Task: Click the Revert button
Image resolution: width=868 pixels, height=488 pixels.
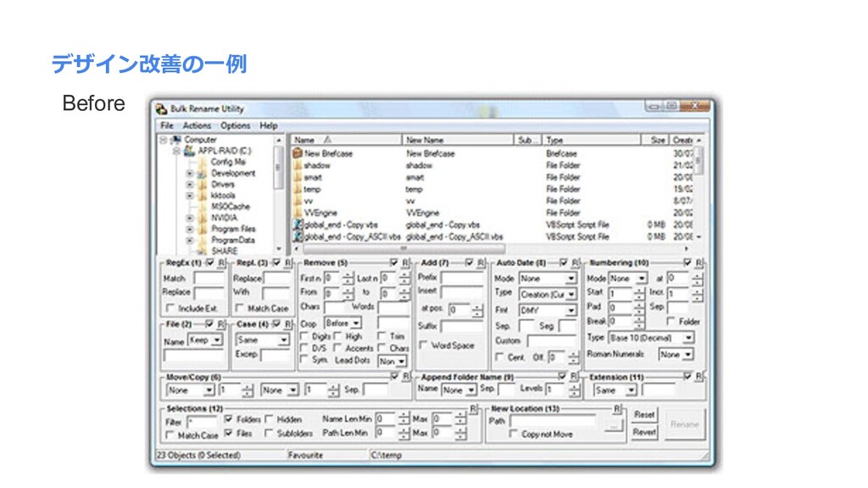Action: pyautogui.click(x=644, y=432)
